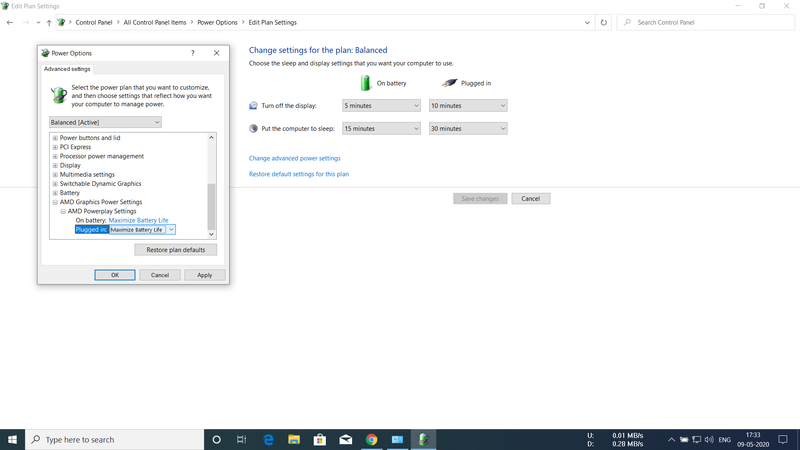Expand the Processor power management node
800x450 pixels.
(55, 156)
